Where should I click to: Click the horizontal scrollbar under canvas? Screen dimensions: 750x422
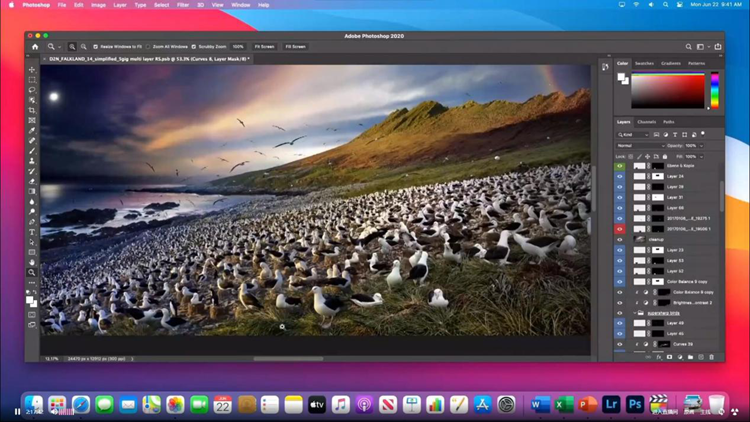pyautogui.click(x=288, y=358)
